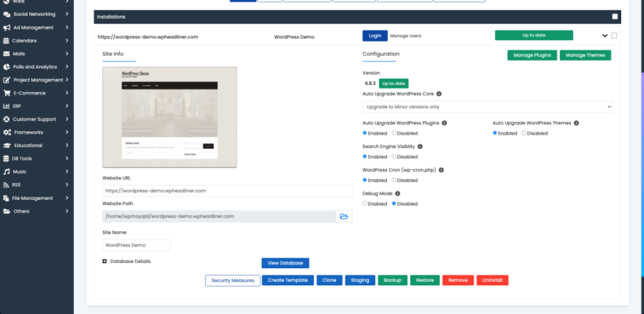Open the Mails sidebar menu item
The image size is (644, 314).
[x=37, y=54]
